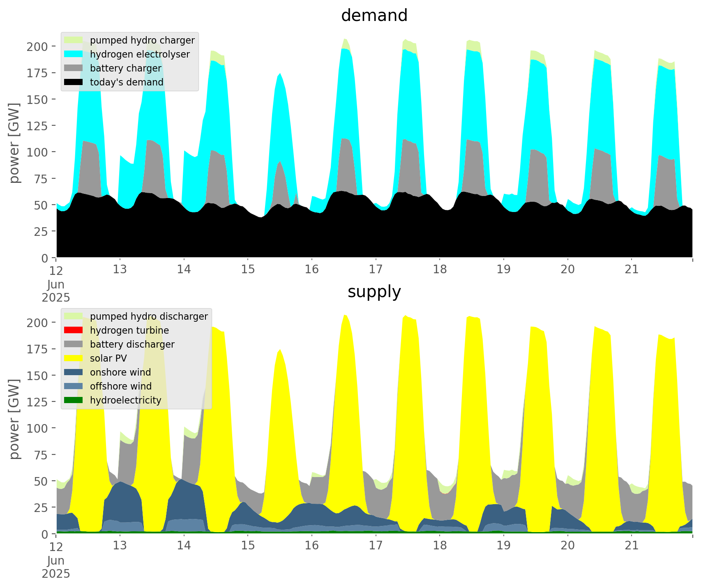Screen dimensions: 701x588
Task: Click the cyan hydrogen electrolyser legend swatch
Action: click(74, 54)
